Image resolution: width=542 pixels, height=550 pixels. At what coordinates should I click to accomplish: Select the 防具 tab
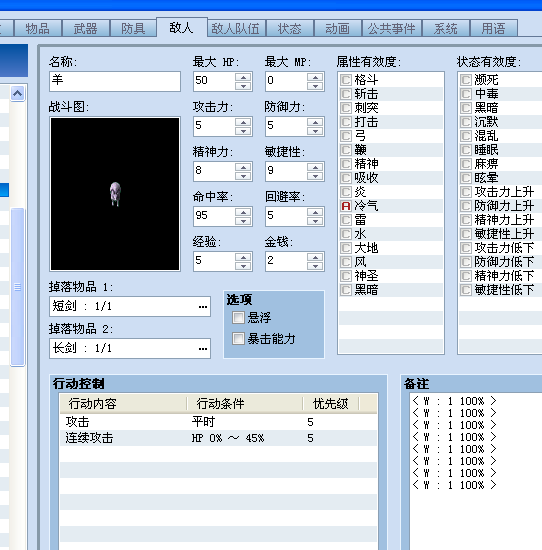click(x=133, y=28)
